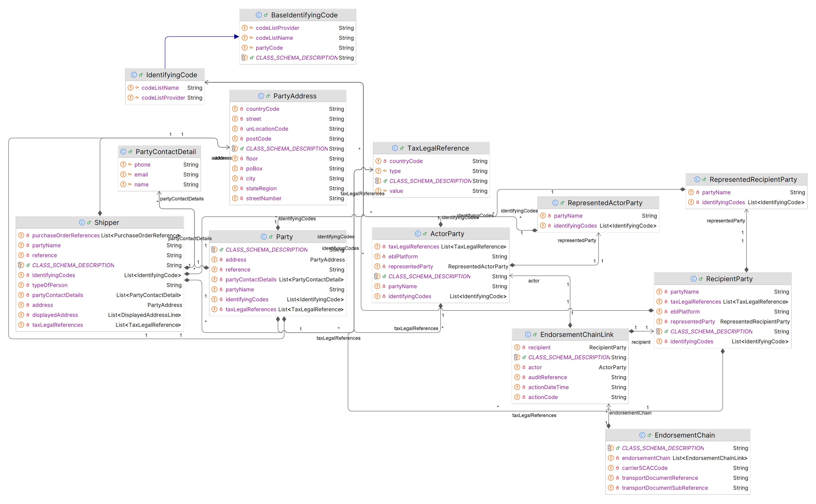Click the endorsementChain relationship label

[x=630, y=413]
